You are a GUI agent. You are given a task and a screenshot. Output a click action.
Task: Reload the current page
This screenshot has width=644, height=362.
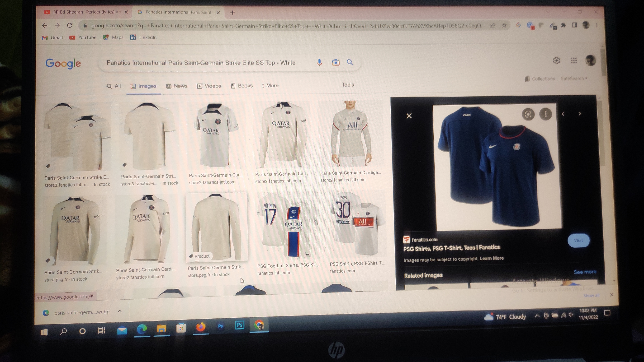point(70,25)
